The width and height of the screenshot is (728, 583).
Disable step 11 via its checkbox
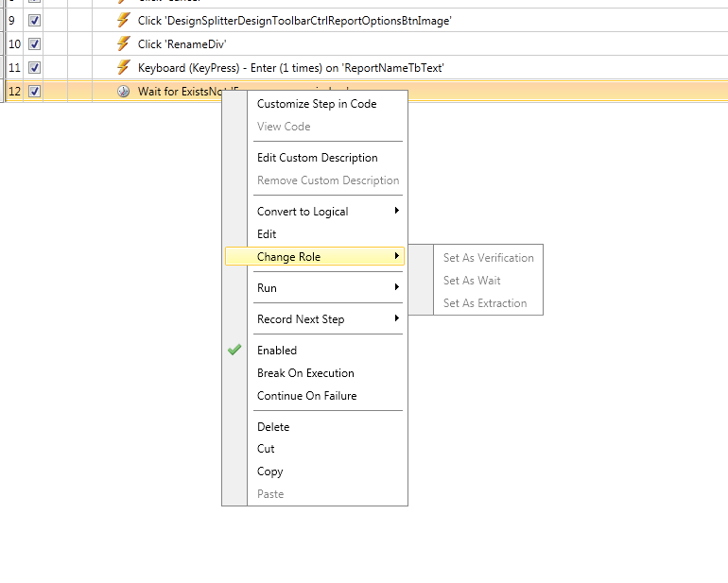[x=35, y=67]
